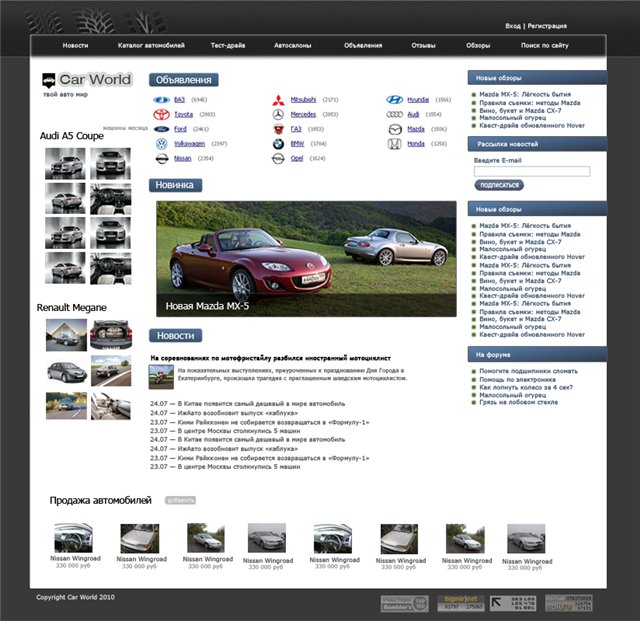Open the Новая Mazda MX-5 banner image
The height and width of the screenshot is (621, 640).
tap(306, 259)
